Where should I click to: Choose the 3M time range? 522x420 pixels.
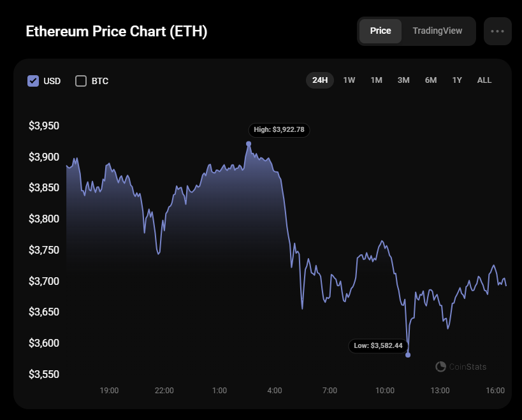(403, 80)
